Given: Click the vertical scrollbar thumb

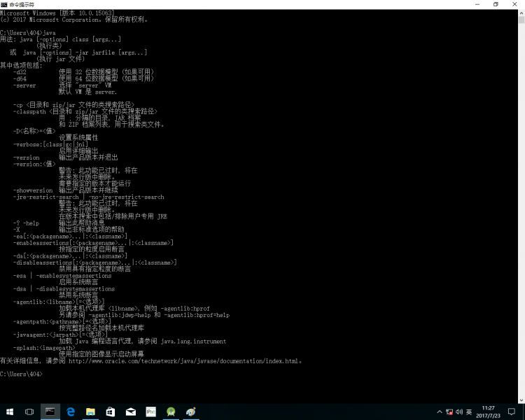Looking at the screenshot, I should pos(521,20).
